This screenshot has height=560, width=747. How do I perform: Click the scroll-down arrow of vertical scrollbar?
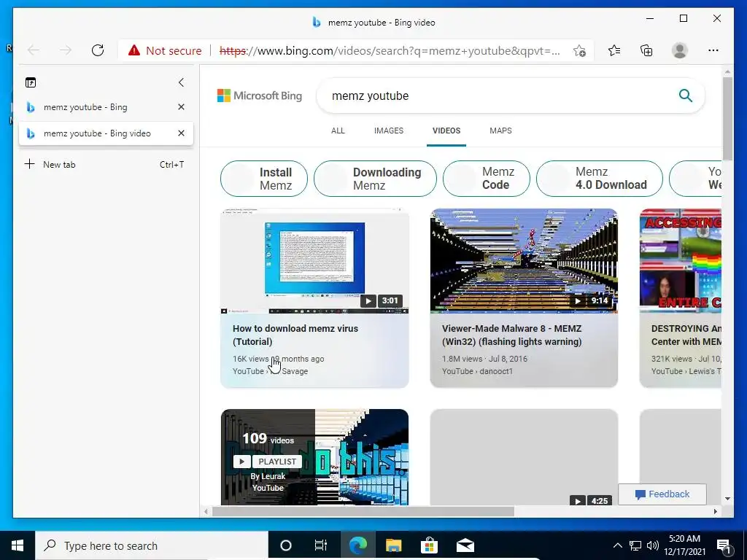point(727,499)
